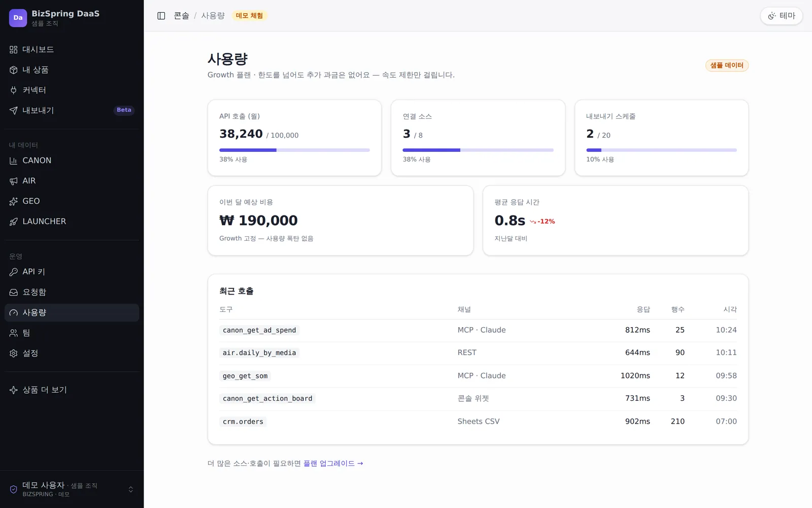Click the shield icon beside 데모 사용자

pos(14,489)
